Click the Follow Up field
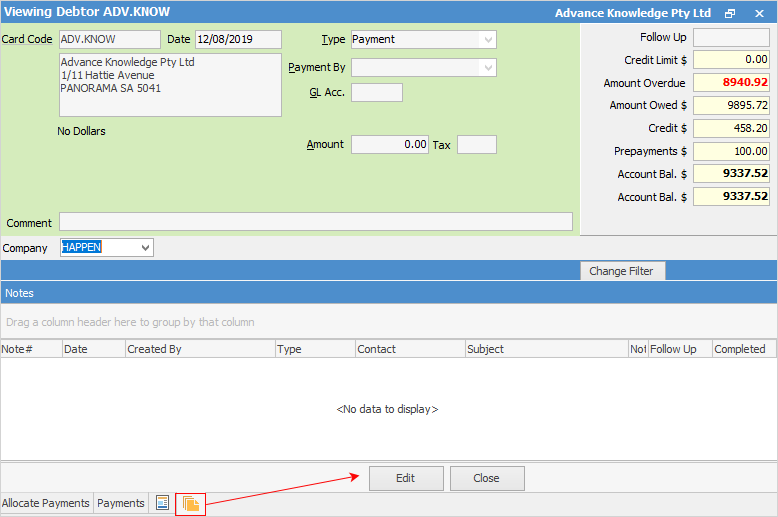The image size is (778, 517). 731,37
